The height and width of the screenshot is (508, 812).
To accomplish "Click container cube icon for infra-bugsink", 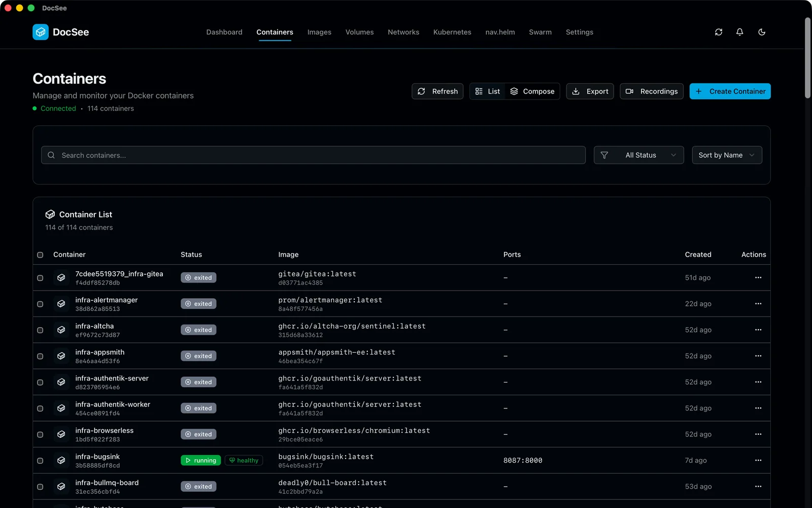I will pyautogui.click(x=61, y=460).
